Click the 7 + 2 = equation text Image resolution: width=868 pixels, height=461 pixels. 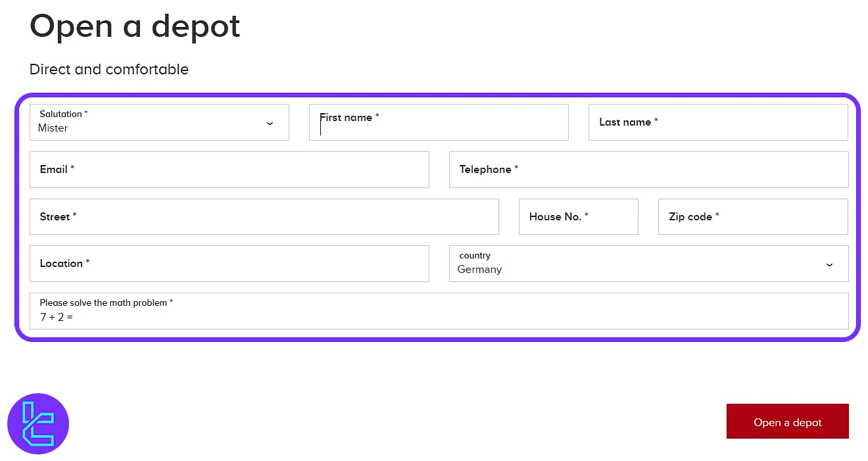(57, 317)
